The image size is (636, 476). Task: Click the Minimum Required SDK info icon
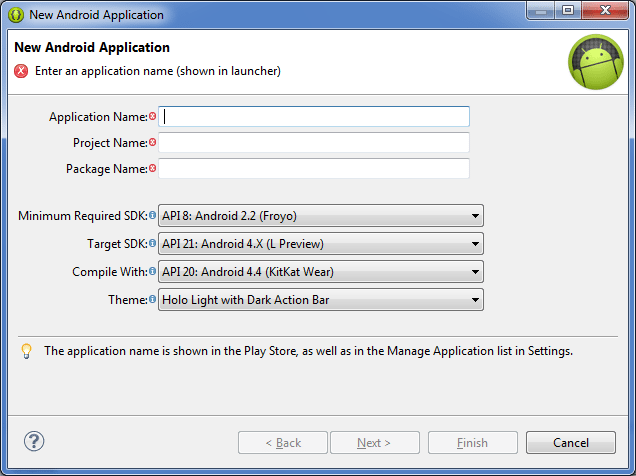pos(153,215)
